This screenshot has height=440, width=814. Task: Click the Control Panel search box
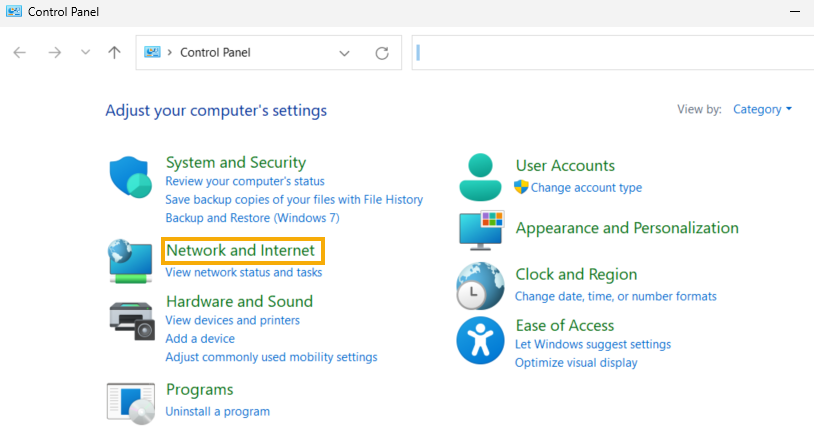[x=613, y=52]
